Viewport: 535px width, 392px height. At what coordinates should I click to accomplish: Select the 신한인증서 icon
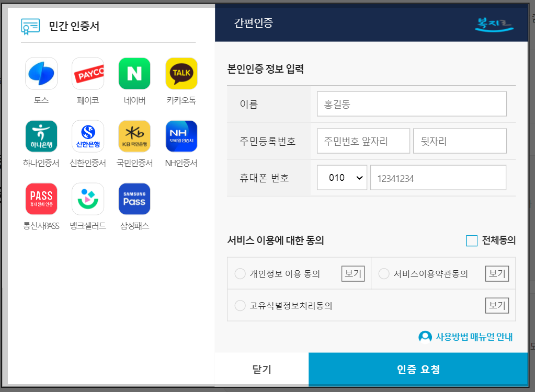(x=87, y=136)
